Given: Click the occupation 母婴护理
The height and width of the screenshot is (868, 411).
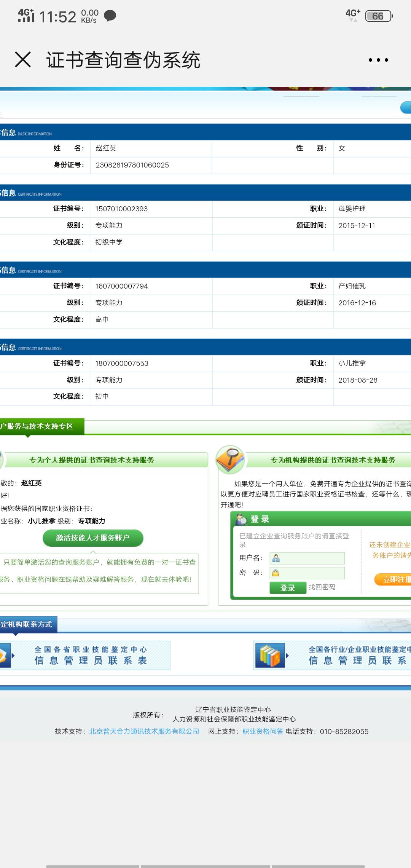Looking at the screenshot, I should 352,209.
